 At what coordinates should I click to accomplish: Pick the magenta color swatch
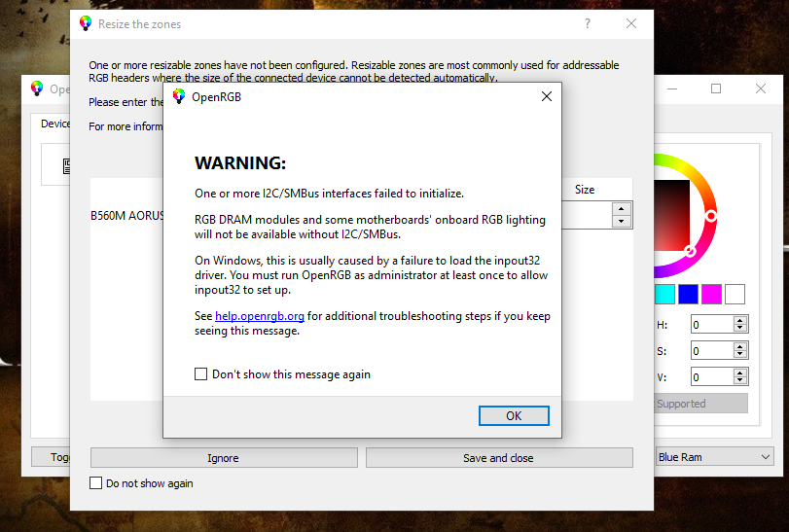point(711,294)
